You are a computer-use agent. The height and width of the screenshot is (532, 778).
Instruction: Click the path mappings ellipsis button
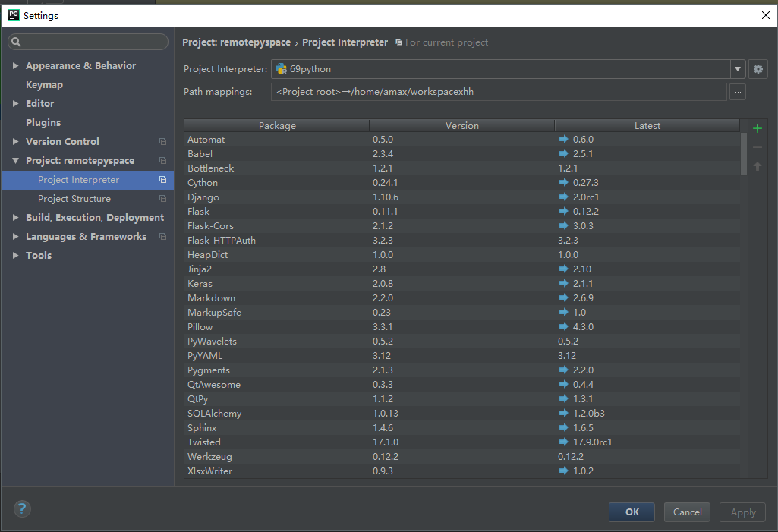[738, 92]
